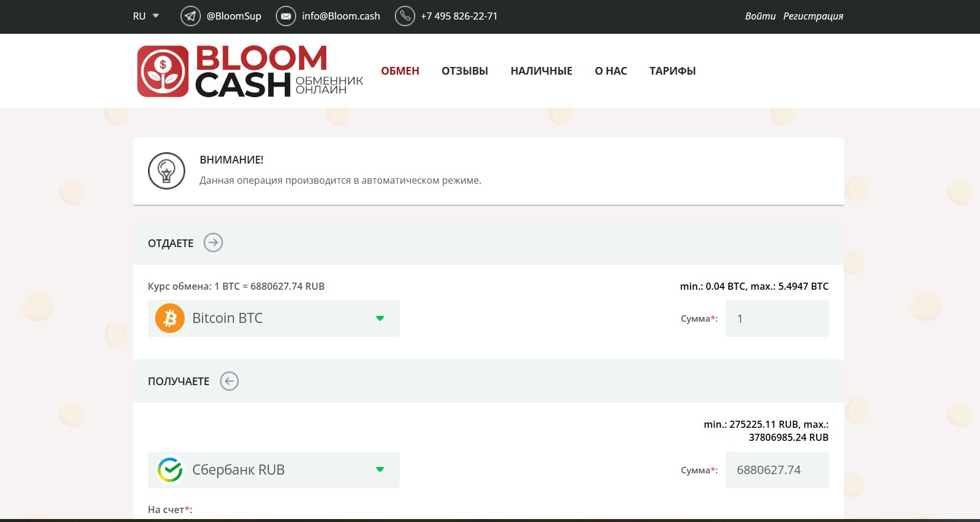Open the ОТЗЫВЫ menu item
Screen dimensions: 980x522
[x=465, y=71]
